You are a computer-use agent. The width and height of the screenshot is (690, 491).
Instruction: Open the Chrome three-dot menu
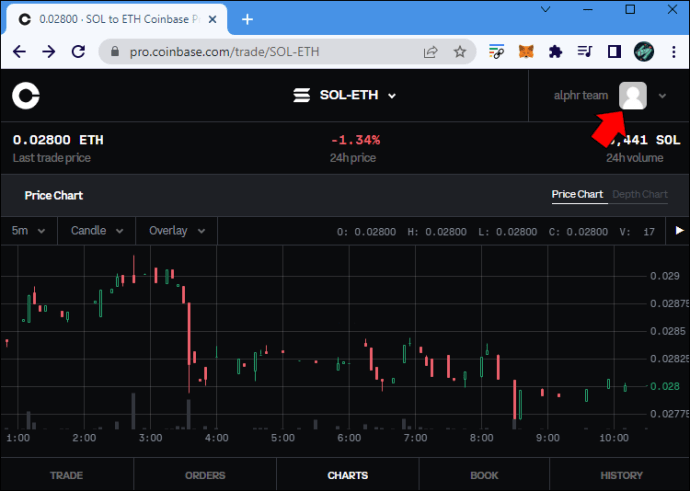pyautogui.click(x=673, y=52)
